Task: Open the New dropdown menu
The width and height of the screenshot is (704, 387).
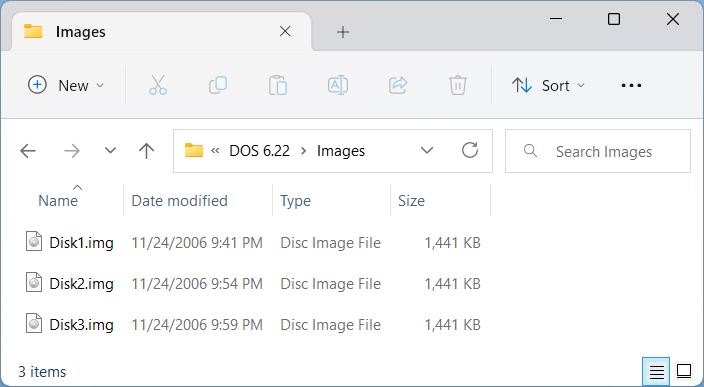Action: pos(66,85)
